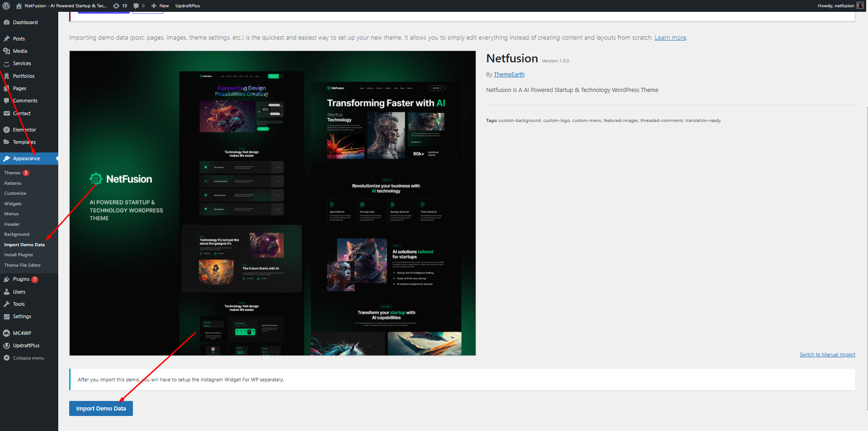Image resolution: width=868 pixels, height=431 pixels.
Task: Open Background under Appearance
Action: [17, 234]
